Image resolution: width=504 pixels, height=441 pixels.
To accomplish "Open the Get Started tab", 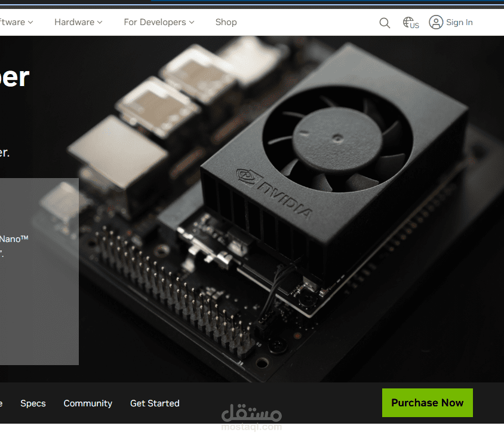I will (155, 403).
